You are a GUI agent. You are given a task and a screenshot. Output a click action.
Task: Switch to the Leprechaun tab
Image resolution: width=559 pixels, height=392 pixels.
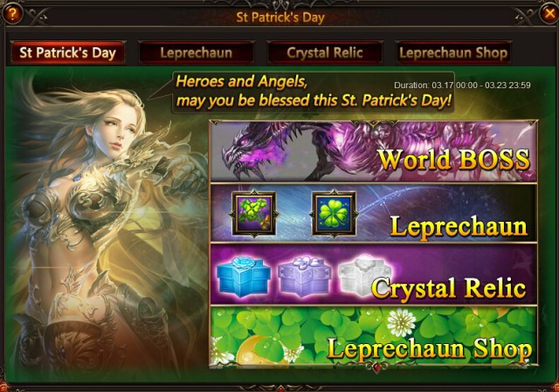click(x=196, y=52)
